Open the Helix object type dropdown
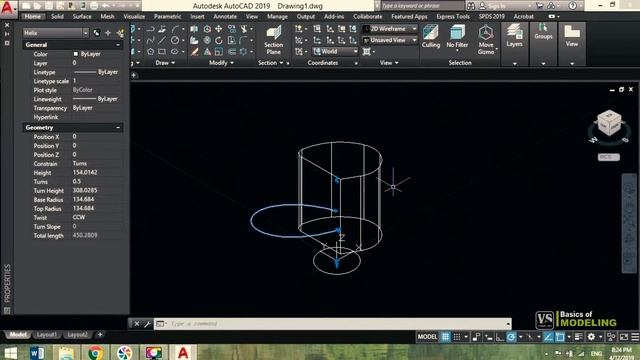This screenshot has width=640, height=360. click(x=56, y=33)
